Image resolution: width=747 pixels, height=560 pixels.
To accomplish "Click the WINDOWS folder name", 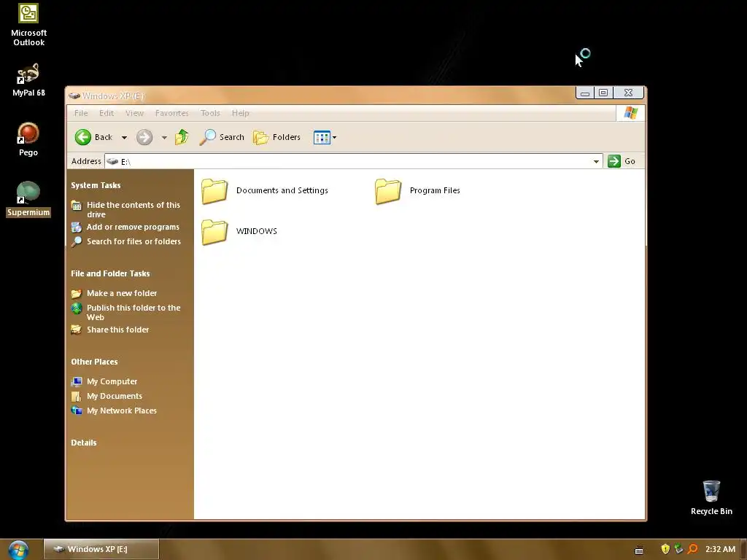I will pyautogui.click(x=256, y=231).
